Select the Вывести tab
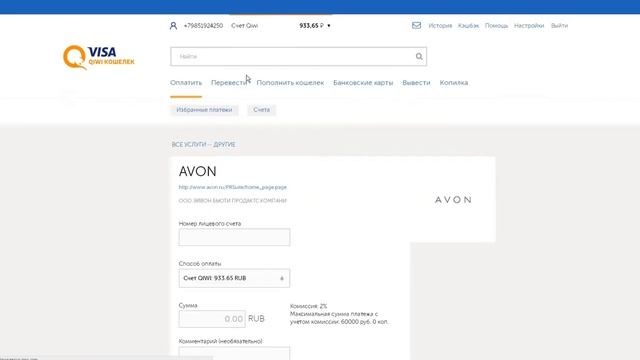 click(x=416, y=82)
